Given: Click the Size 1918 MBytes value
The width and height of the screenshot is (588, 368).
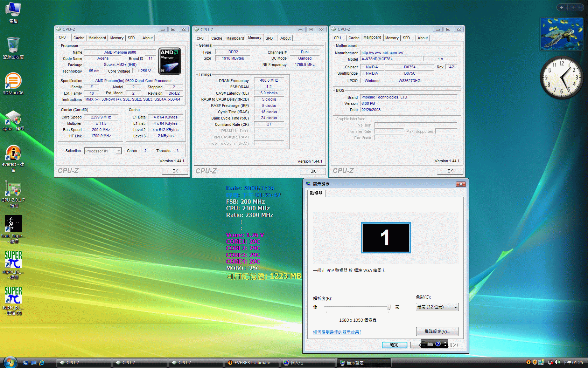Looking at the screenshot, I should [x=233, y=59].
